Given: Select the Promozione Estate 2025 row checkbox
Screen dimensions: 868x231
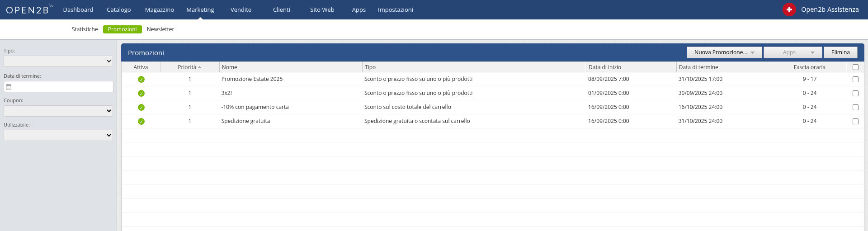Looking at the screenshot, I should [855, 80].
